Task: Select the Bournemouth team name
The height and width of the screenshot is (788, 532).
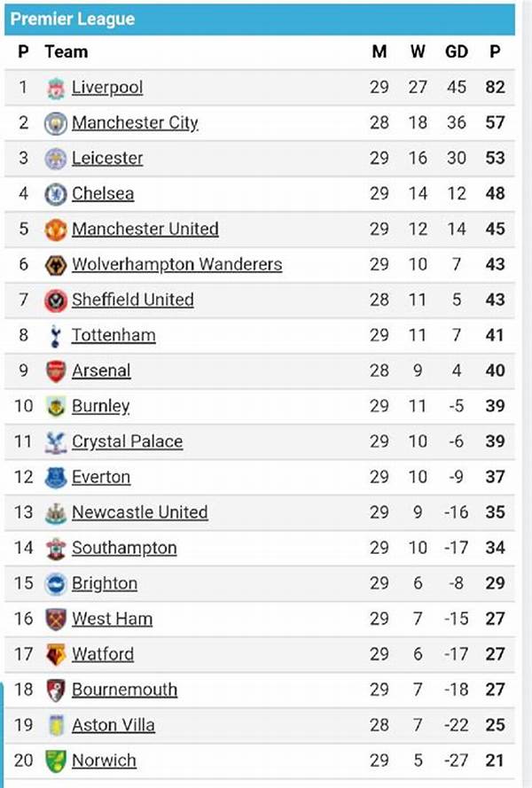Action: coord(124,690)
